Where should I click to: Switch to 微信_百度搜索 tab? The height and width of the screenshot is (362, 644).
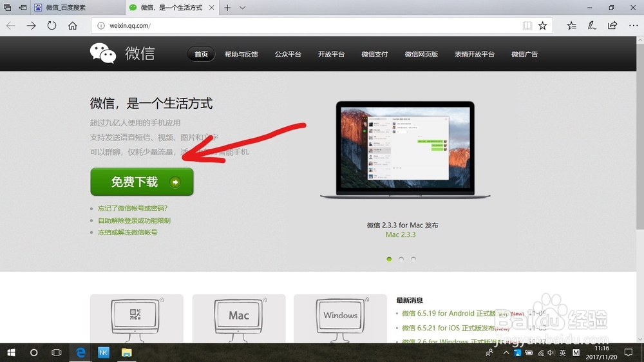click(77, 7)
